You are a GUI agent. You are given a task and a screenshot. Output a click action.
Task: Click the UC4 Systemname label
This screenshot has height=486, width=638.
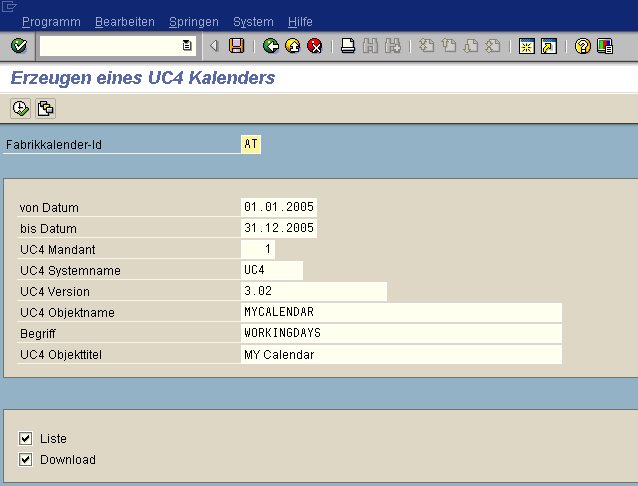tap(70, 271)
